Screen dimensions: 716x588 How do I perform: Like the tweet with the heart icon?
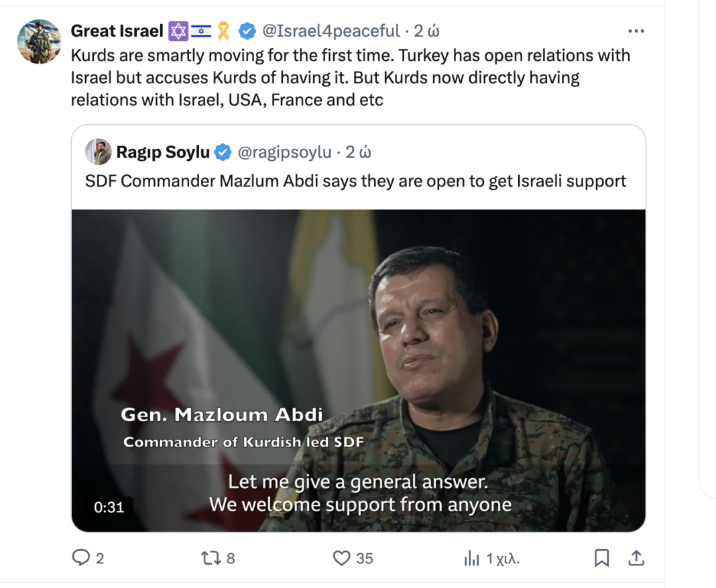(x=342, y=558)
